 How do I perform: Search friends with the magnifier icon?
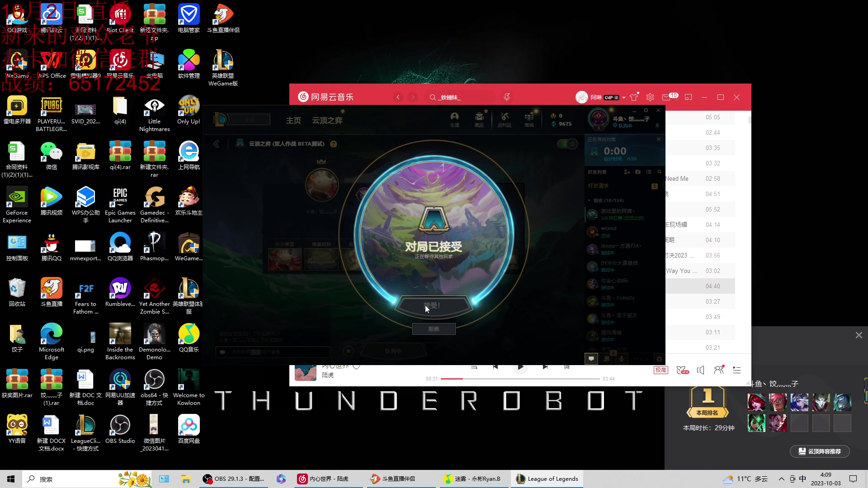pyautogui.click(x=660, y=172)
